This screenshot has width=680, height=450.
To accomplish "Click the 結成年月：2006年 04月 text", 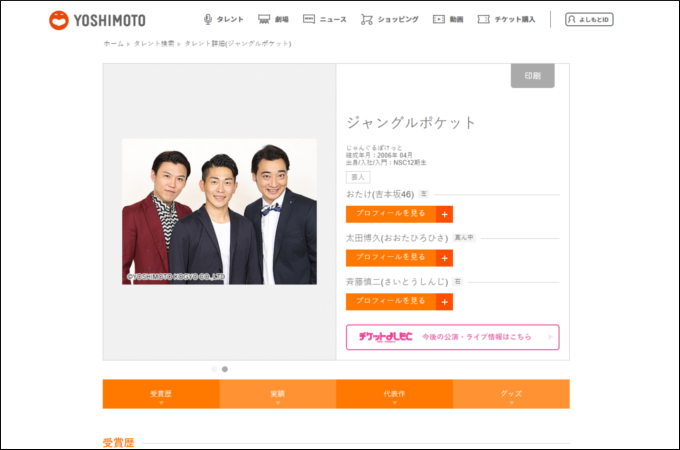I will [379, 155].
